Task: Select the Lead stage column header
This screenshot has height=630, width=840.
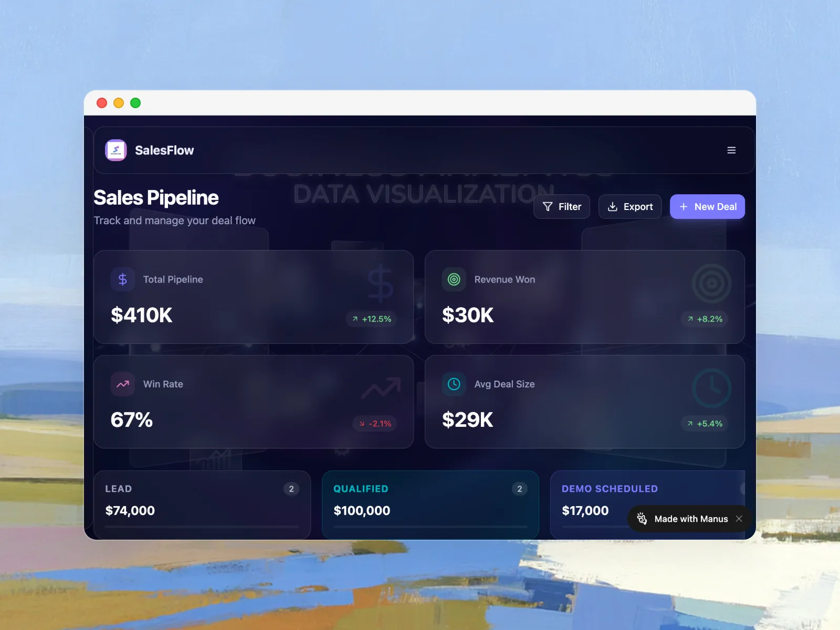Action: [x=119, y=489]
